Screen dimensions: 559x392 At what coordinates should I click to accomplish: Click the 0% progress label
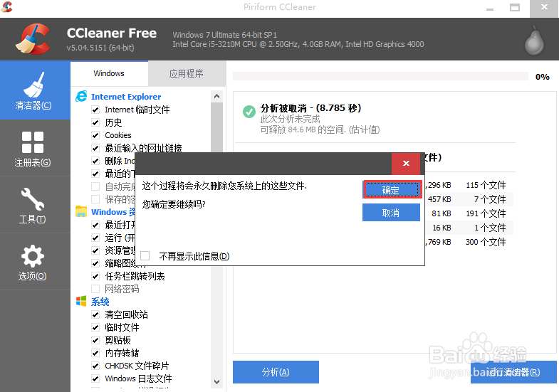point(542,77)
